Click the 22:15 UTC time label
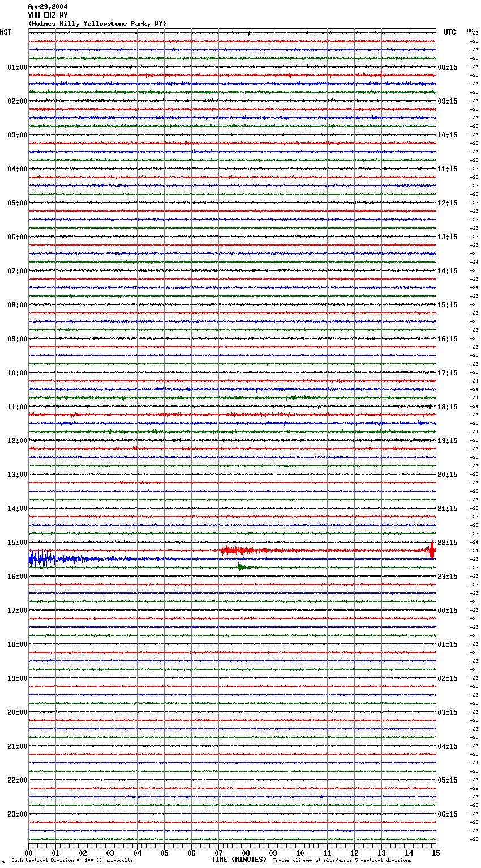Image resolution: width=481 pixels, height=868 pixels. point(448,543)
